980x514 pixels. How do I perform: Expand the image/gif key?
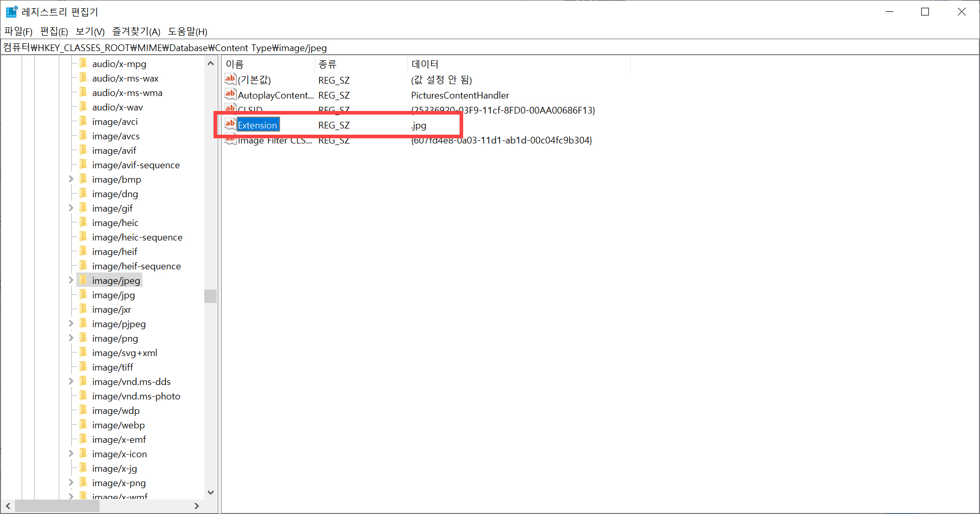(71, 208)
